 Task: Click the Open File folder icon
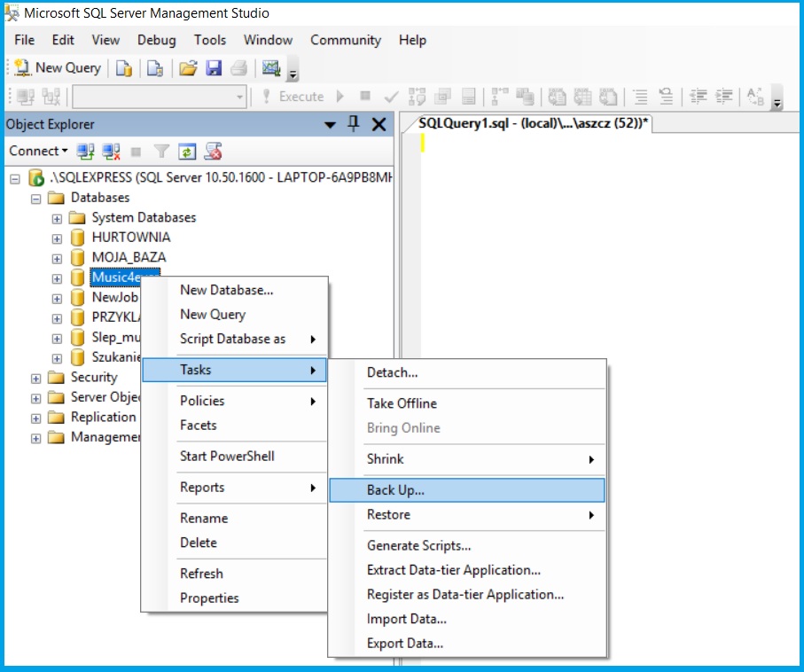click(187, 67)
